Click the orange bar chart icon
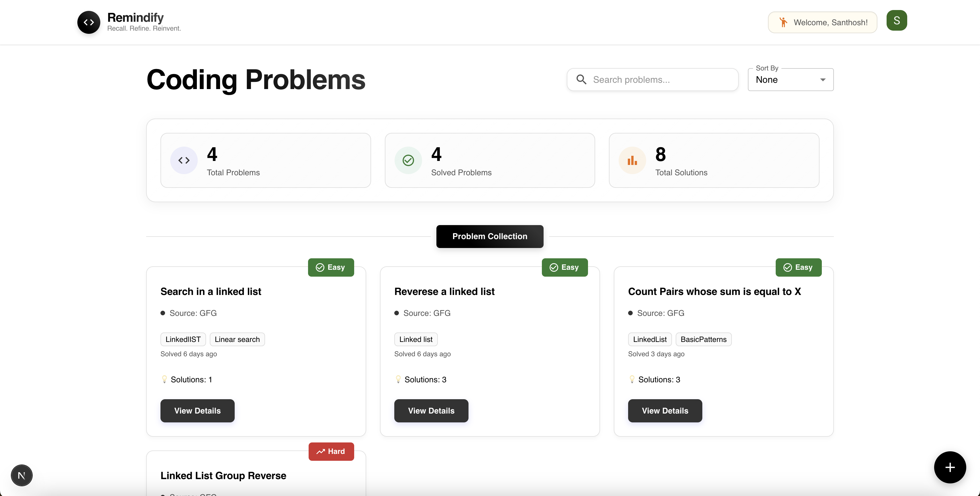Viewport: 980px width, 496px height. pyautogui.click(x=632, y=160)
